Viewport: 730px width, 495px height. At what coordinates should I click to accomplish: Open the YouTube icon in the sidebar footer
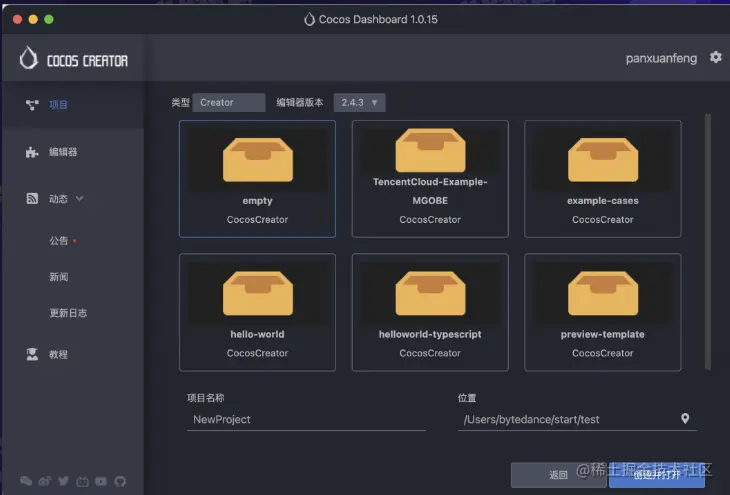(101, 481)
